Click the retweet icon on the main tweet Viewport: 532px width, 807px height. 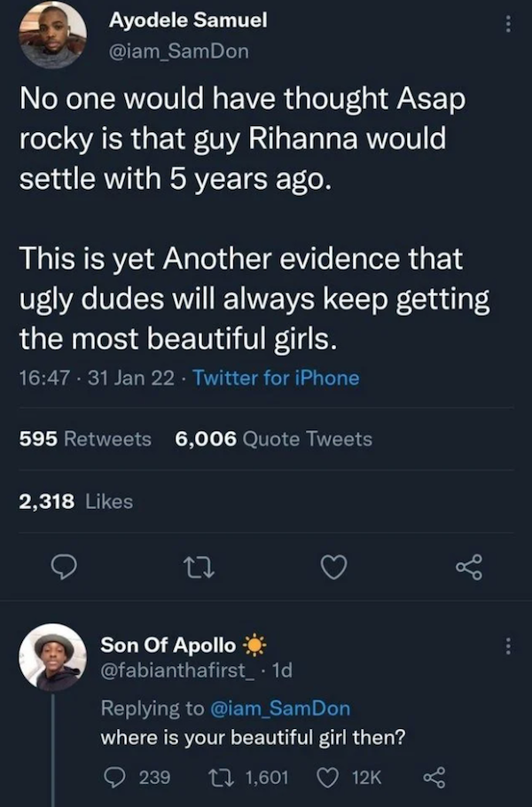[198, 568]
